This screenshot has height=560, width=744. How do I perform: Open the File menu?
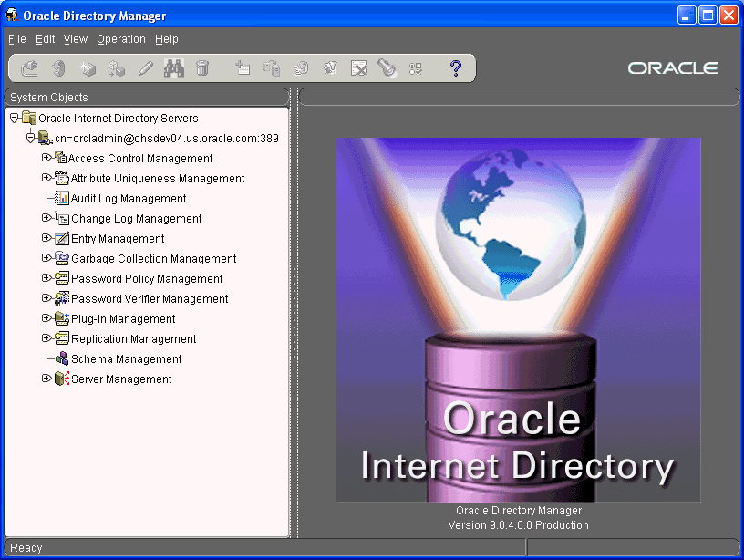[16, 39]
